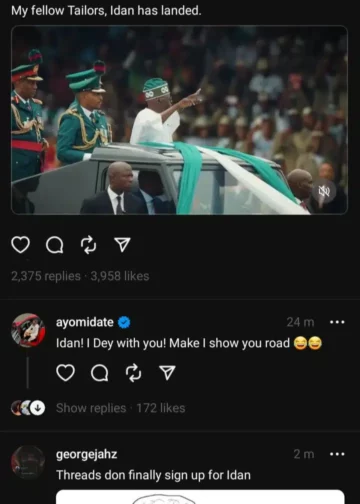Like the main Idan has landed post
360x504 pixels.
pyautogui.click(x=21, y=245)
